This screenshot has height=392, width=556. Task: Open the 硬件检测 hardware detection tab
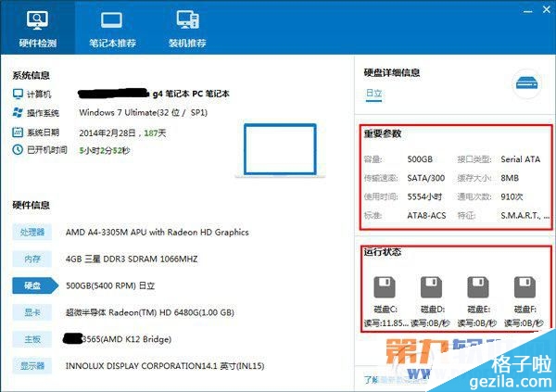pyautogui.click(x=38, y=27)
